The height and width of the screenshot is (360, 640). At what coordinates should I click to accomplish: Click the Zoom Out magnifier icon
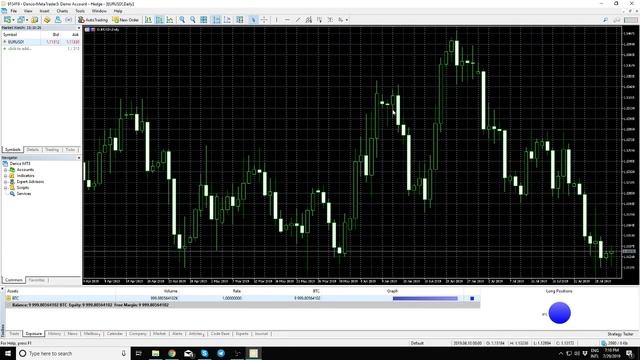click(x=193, y=20)
